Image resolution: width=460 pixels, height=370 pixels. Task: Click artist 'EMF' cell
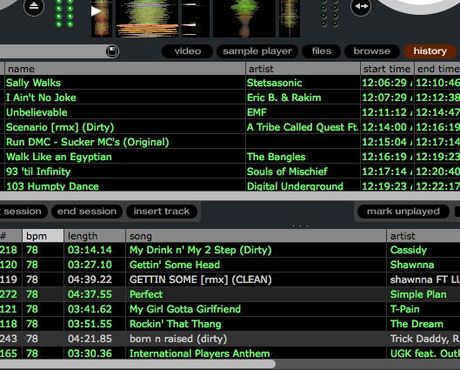pos(257,112)
